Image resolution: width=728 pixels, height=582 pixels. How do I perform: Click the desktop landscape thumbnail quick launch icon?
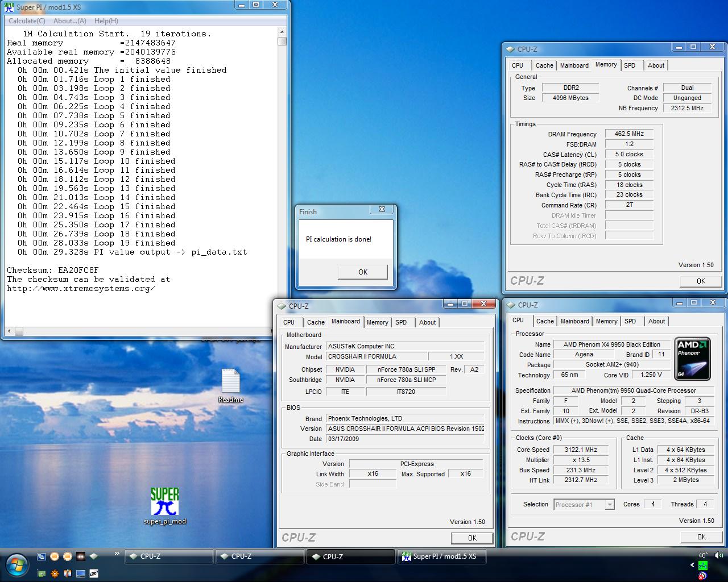pos(81,573)
